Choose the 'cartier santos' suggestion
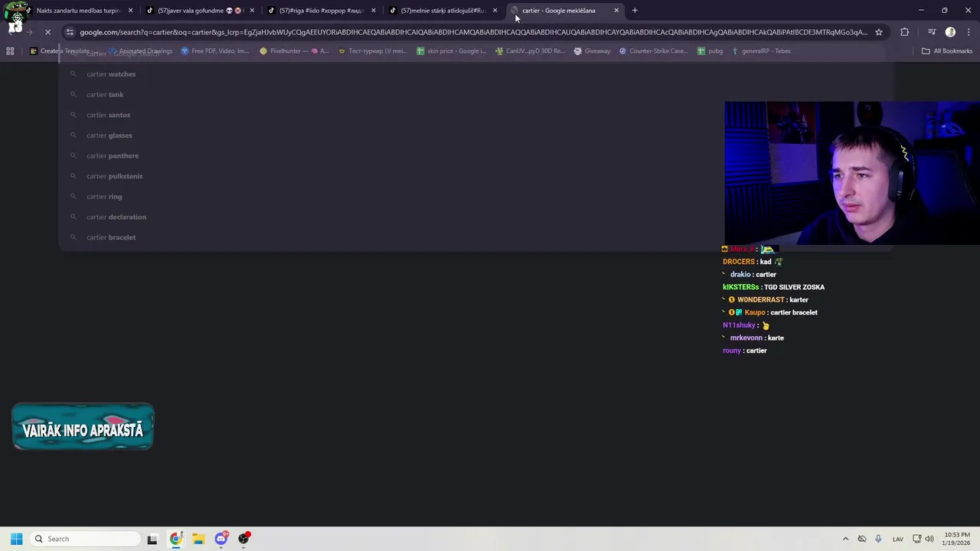Viewport: 980px width, 551px height. click(475, 115)
